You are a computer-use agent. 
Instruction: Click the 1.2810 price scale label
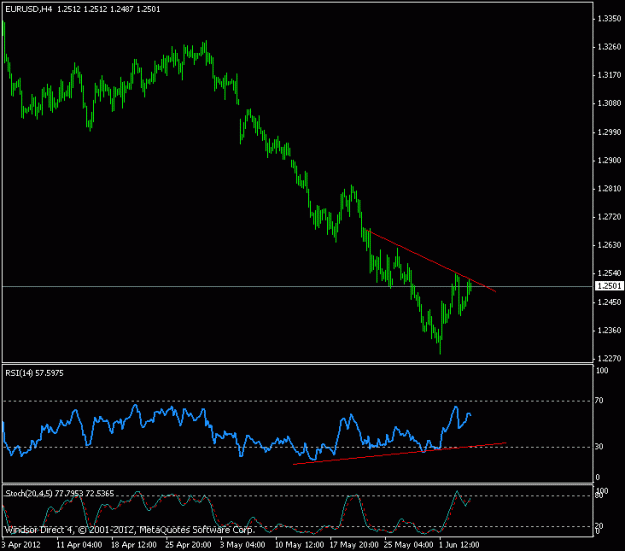[x=609, y=189]
